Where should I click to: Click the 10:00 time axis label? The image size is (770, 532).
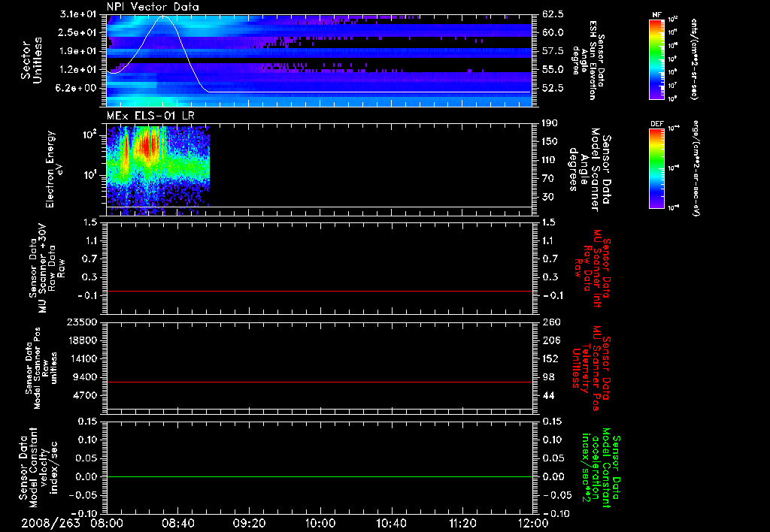[320, 523]
